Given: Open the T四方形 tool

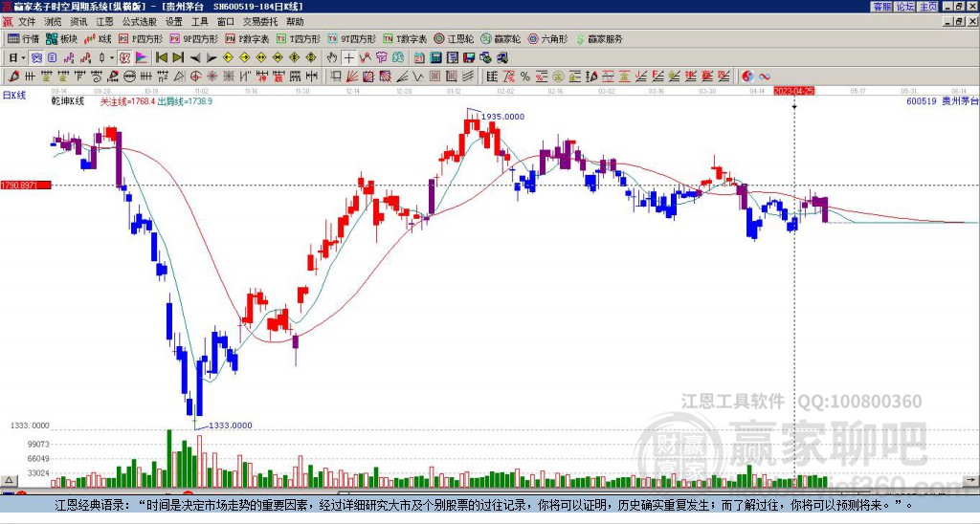Looking at the screenshot, I should pyautogui.click(x=299, y=38).
